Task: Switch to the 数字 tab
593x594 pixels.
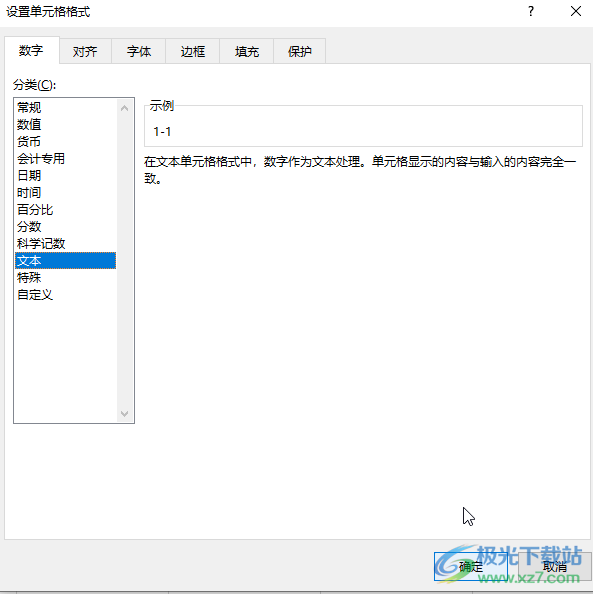Action: [x=32, y=50]
